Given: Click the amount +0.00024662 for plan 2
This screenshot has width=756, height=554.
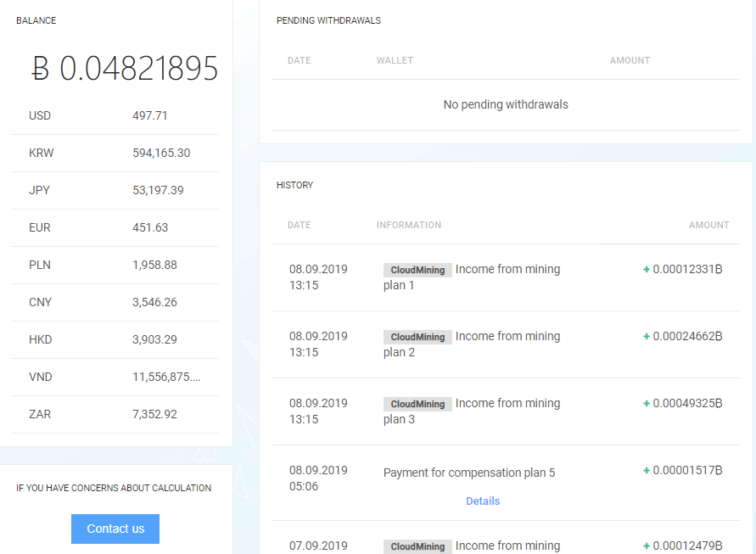Looking at the screenshot, I should point(683,337).
